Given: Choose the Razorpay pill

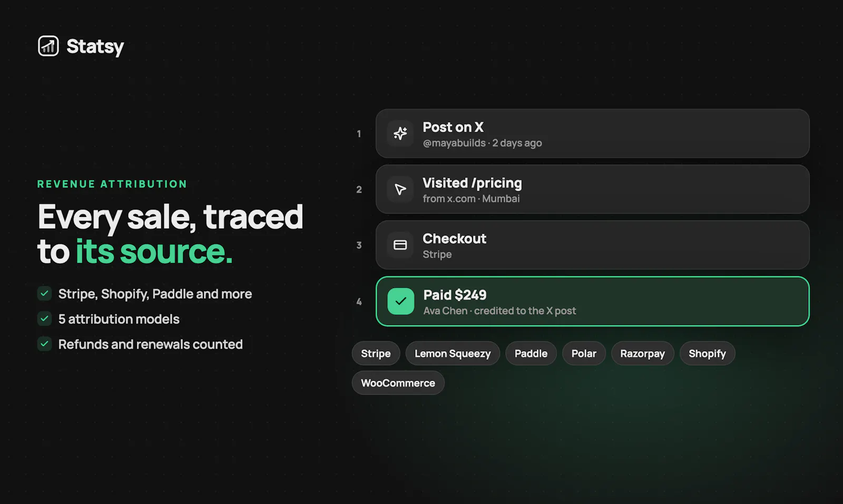Looking at the screenshot, I should pyautogui.click(x=642, y=353).
